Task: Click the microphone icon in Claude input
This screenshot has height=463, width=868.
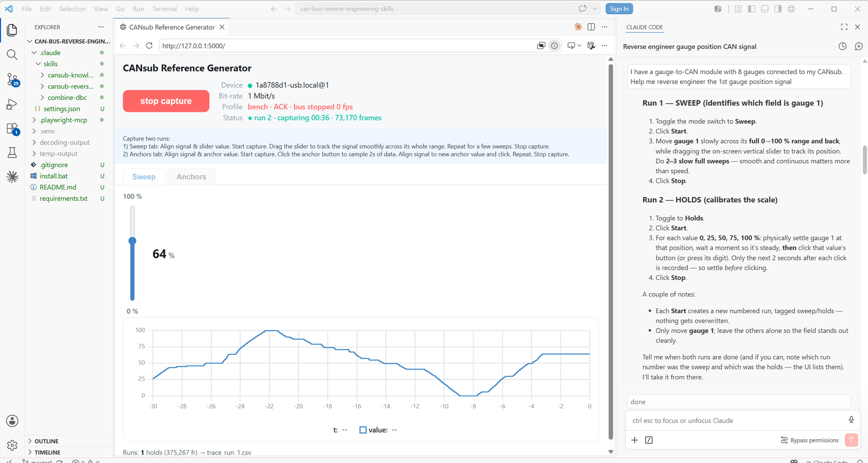Action: coord(851,420)
